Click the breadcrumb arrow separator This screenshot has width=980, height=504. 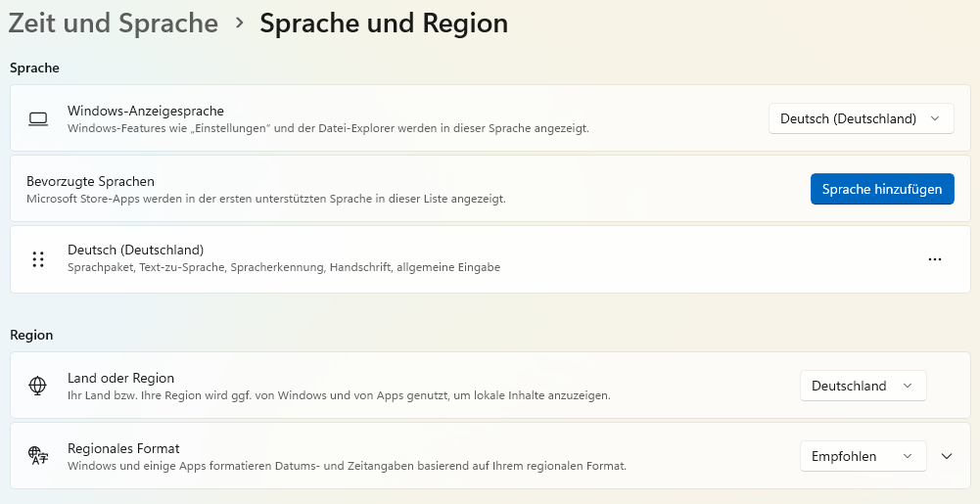[x=240, y=23]
